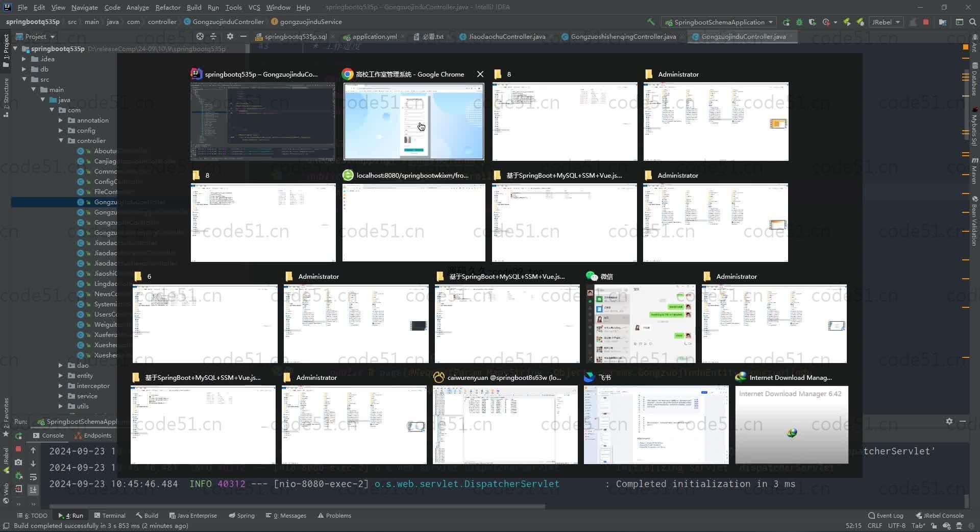Toggle the Structure tool window stripe

(x=6, y=97)
